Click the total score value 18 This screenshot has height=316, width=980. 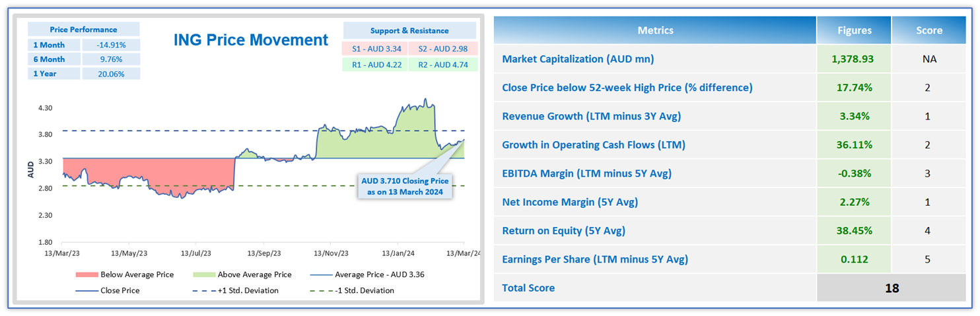point(892,288)
